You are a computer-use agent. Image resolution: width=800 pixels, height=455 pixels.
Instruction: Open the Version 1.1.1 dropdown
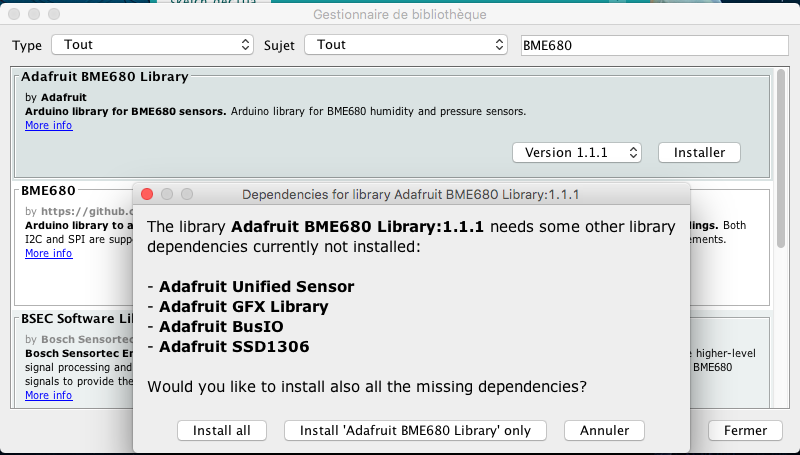[x=576, y=152]
